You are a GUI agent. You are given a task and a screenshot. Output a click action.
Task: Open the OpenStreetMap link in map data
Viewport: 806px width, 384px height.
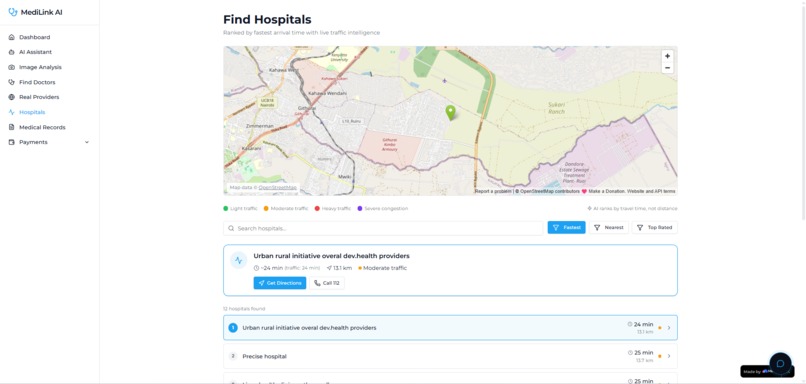pyautogui.click(x=278, y=188)
